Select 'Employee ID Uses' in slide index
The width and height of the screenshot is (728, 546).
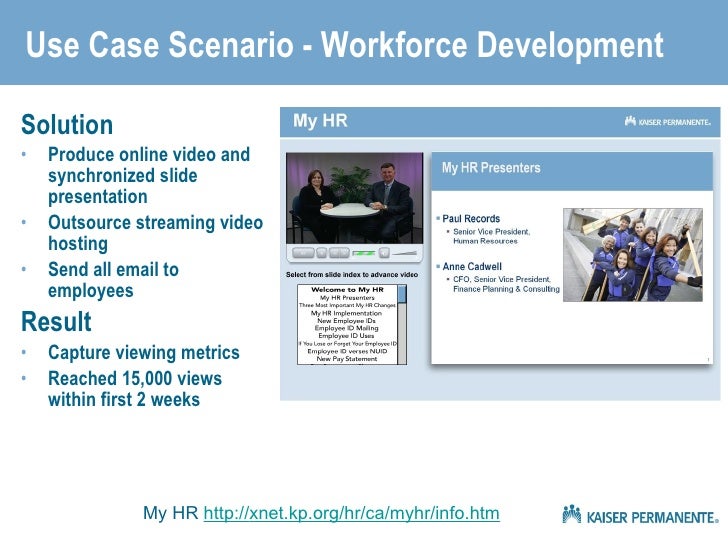[x=346, y=335]
